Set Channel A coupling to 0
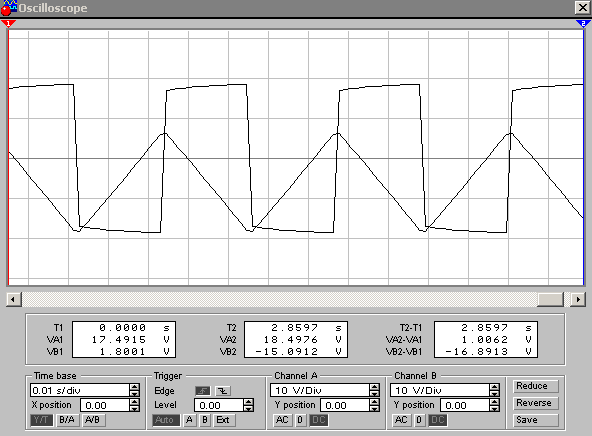 pos(300,420)
